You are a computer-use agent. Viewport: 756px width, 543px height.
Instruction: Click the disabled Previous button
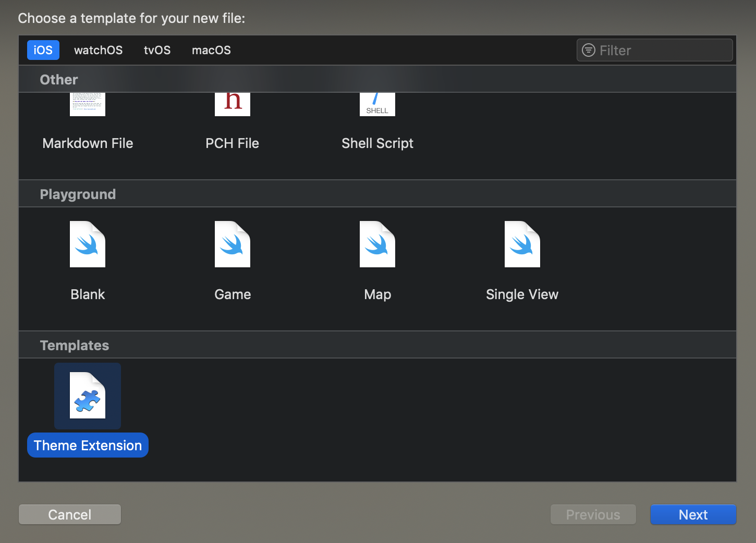[x=593, y=514]
